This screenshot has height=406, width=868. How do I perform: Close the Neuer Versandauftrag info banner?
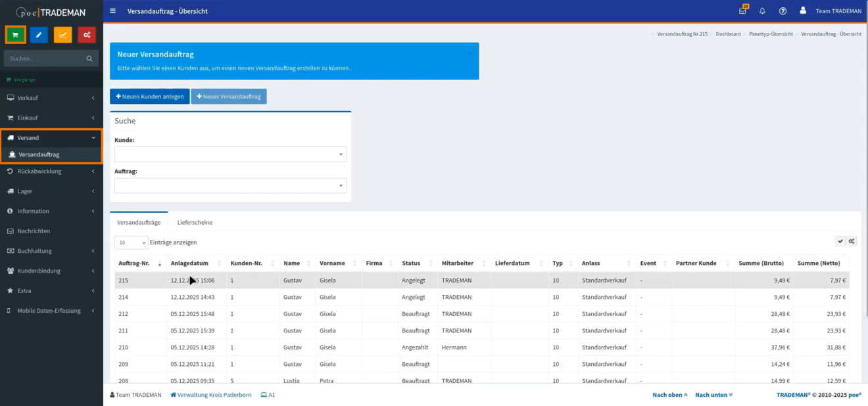click(x=470, y=53)
